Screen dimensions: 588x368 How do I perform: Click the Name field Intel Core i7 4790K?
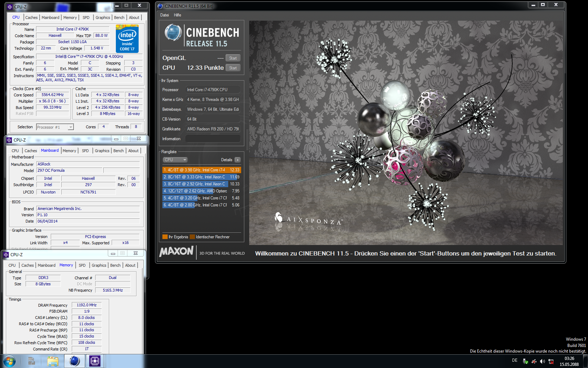pyautogui.click(x=72, y=29)
